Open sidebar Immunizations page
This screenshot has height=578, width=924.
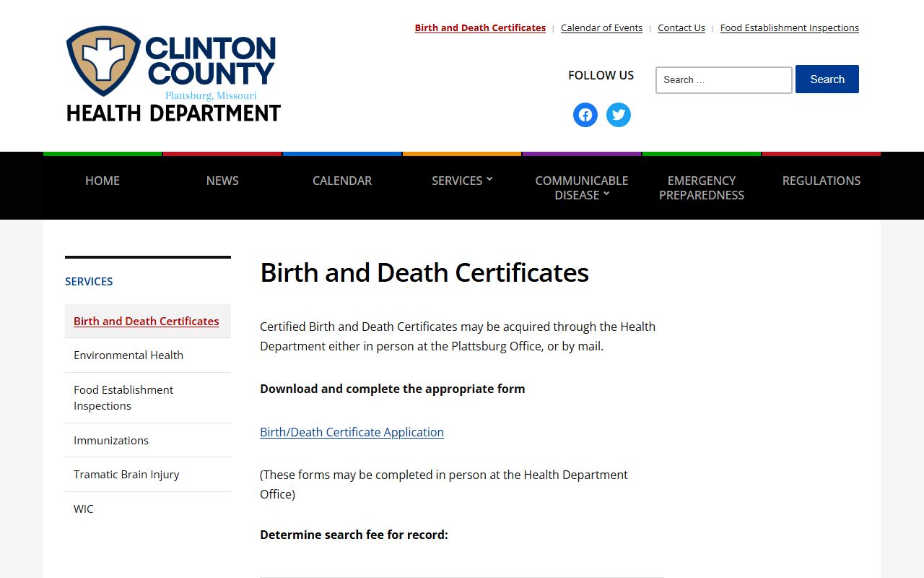111,441
